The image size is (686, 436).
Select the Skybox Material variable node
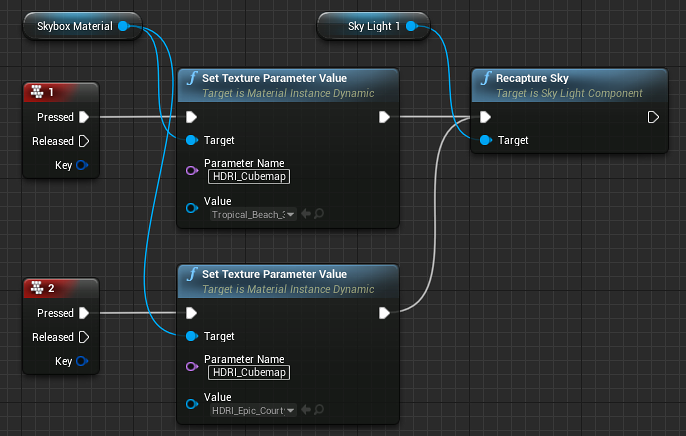[68, 26]
